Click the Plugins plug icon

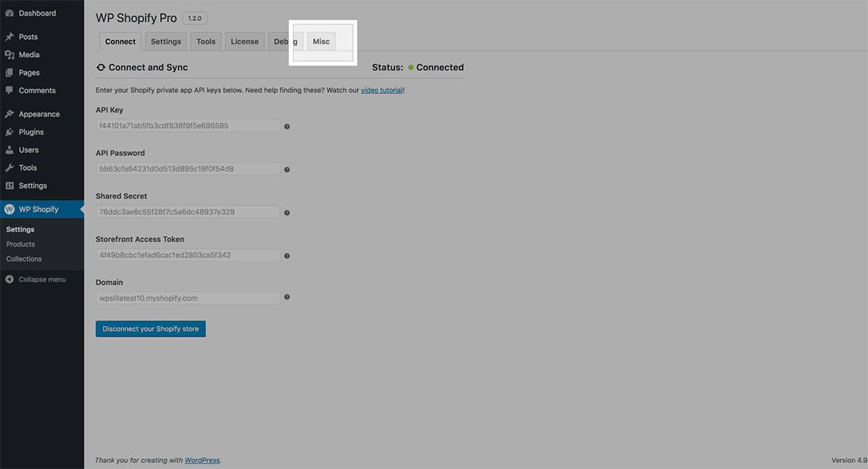10,132
